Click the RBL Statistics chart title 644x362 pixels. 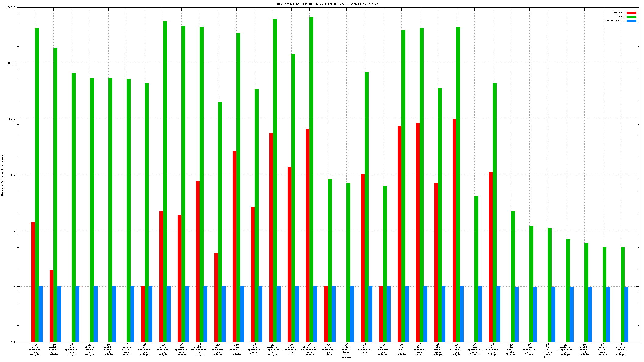point(327,4)
